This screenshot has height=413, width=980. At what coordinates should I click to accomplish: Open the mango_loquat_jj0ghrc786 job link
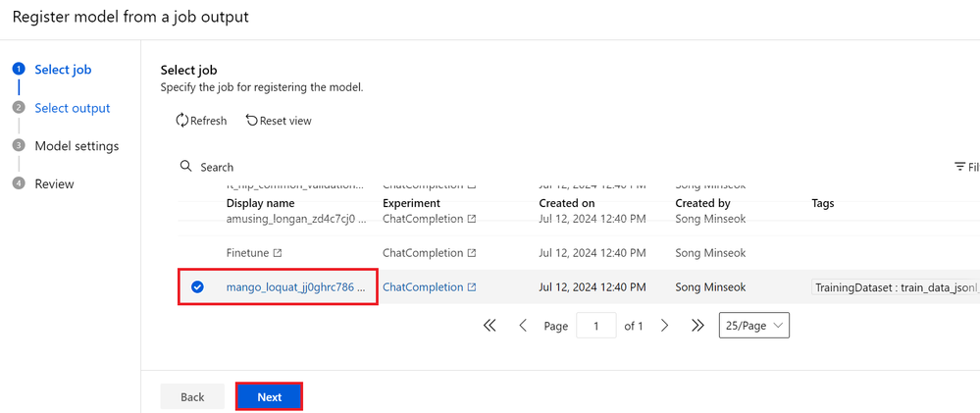pyautogui.click(x=295, y=287)
